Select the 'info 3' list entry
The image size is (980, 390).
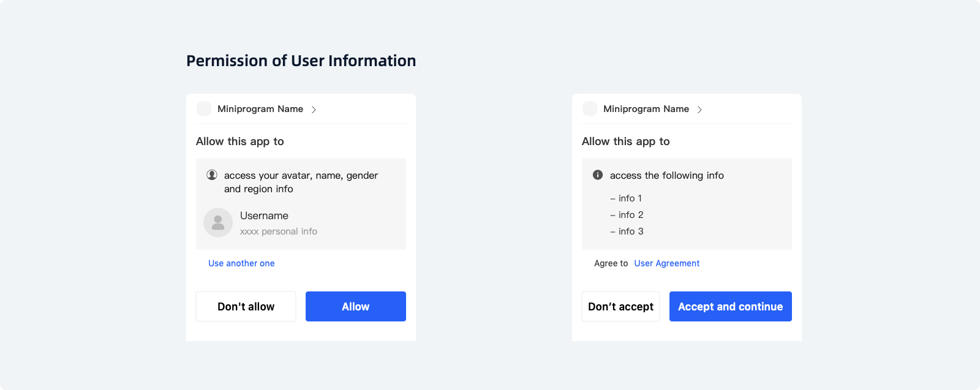click(627, 231)
